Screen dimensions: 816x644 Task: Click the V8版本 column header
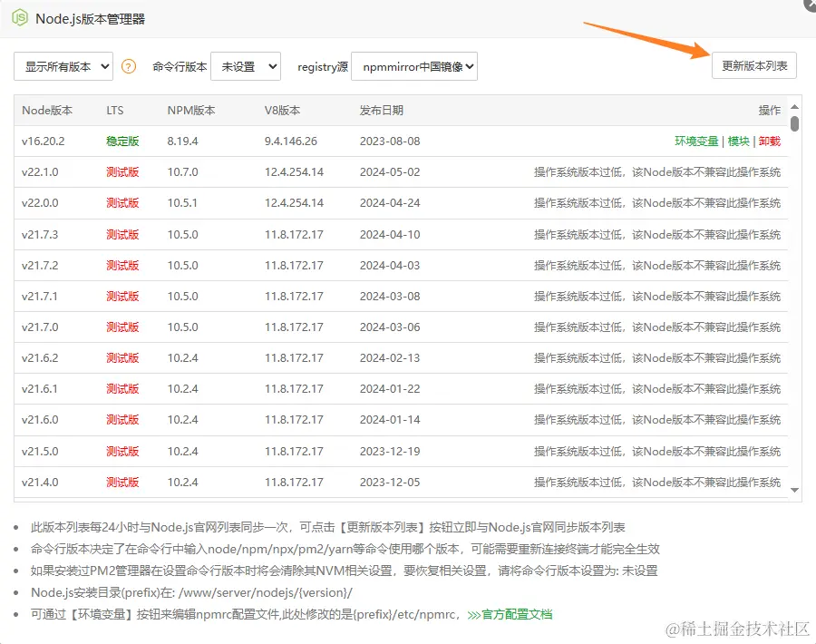click(x=282, y=111)
